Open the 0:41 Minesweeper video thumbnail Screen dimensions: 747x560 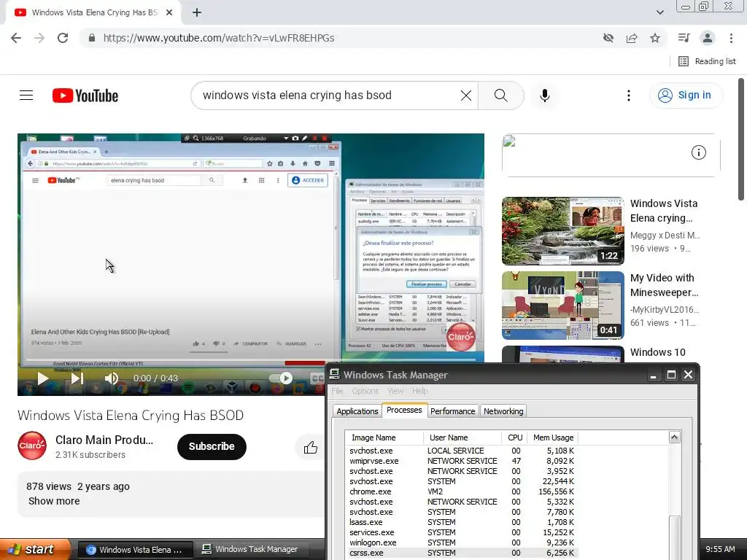(x=562, y=306)
